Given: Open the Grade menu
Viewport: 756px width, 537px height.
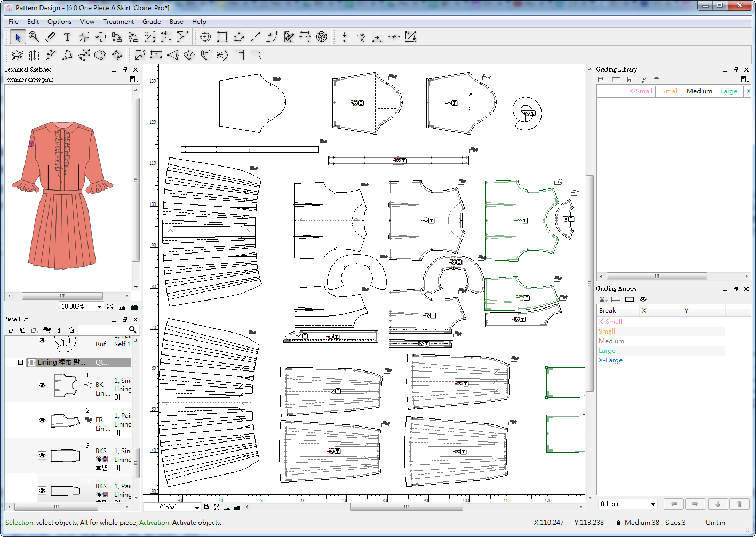Looking at the screenshot, I should [152, 22].
